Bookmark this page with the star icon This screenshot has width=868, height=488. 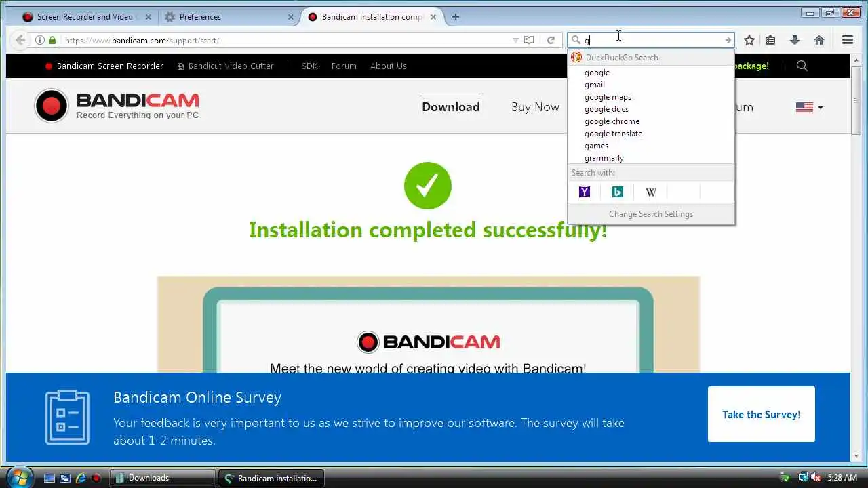click(x=749, y=40)
